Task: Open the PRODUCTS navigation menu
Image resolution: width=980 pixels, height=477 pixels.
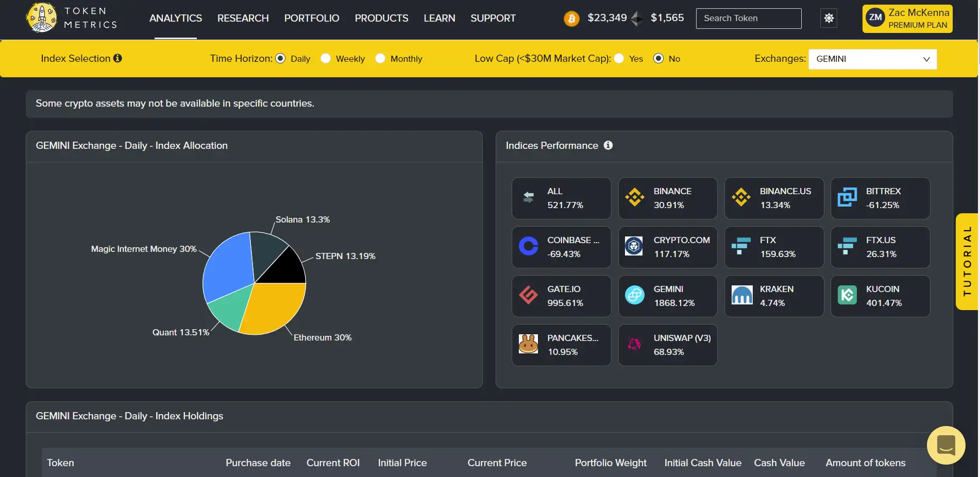Action: 381,19
